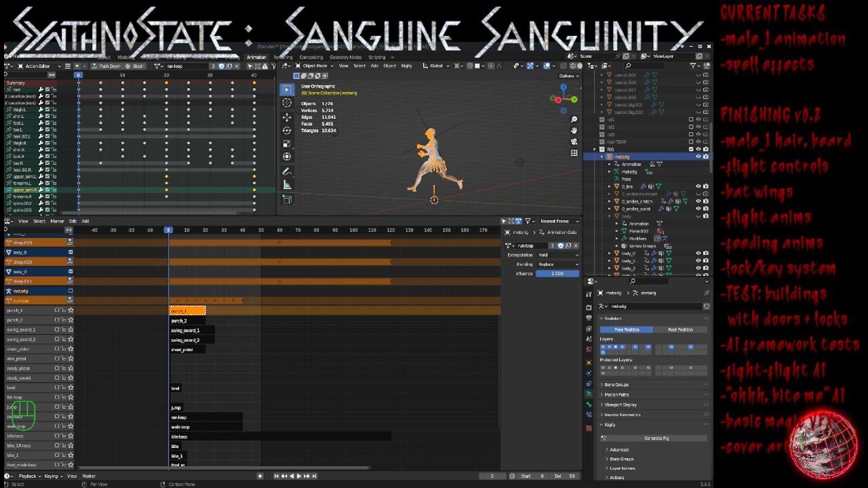Switch to the Geometry Nodes workspace tab
Image resolution: width=868 pixels, height=488 pixels.
click(346, 57)
